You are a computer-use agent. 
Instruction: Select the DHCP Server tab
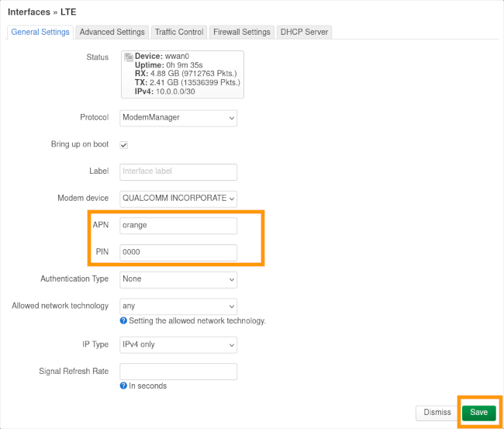[305, 32]
